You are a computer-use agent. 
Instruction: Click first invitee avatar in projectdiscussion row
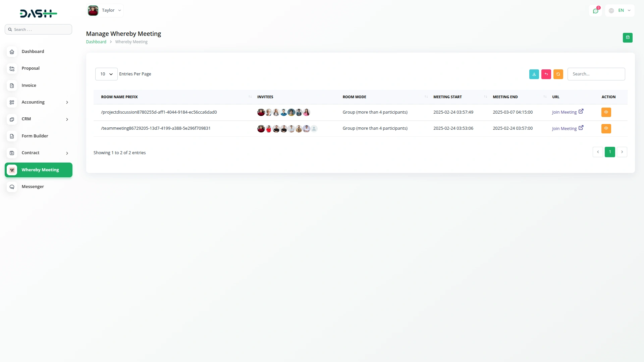(261, 112)
